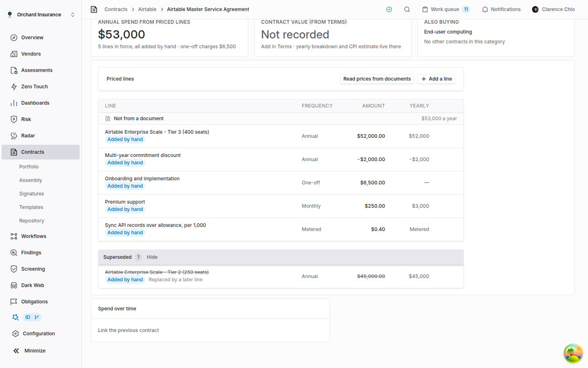The image size is (588, 368).
Task: Select the Airtable Enterprise Scale Tier 3 line
Action: 281,136
